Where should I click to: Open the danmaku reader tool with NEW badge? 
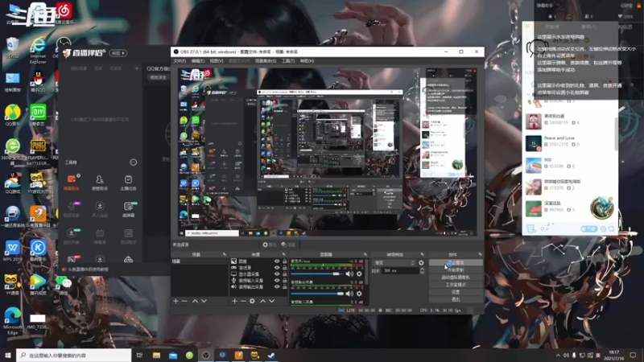128,209
